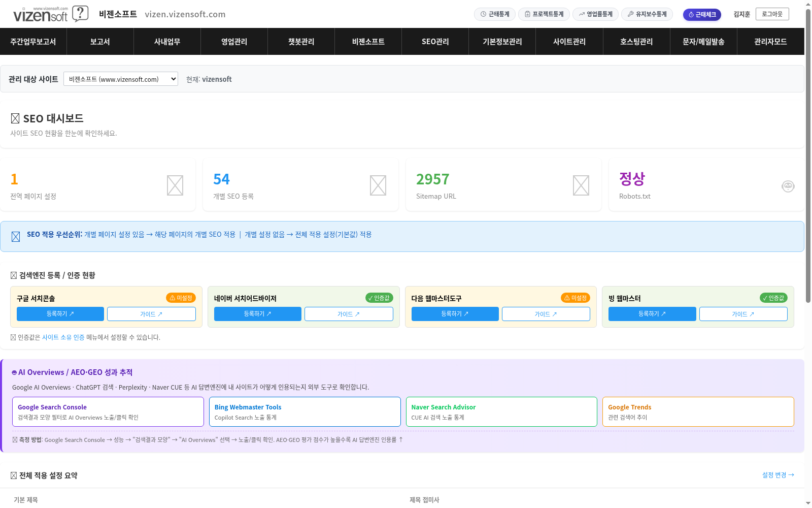Open the 가이드 for 네이버 서치어드바이저
812x508 pixels.
[349, 314]
